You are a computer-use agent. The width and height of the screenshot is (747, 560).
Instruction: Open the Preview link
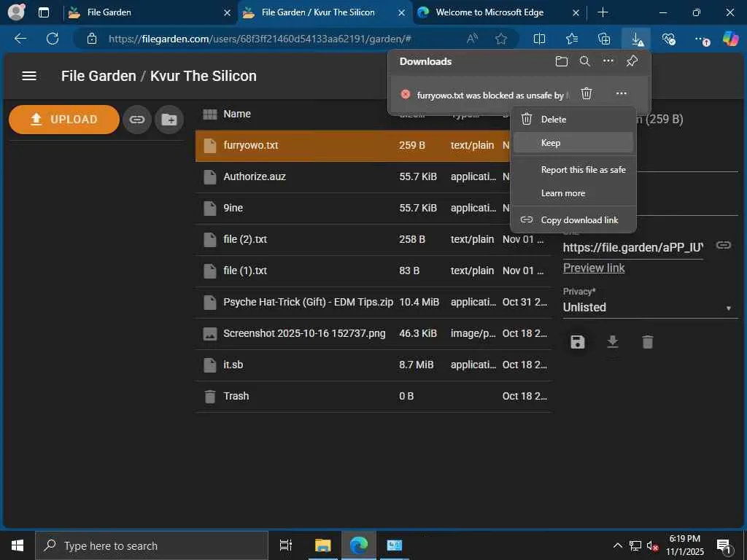(x=594, y=268)
